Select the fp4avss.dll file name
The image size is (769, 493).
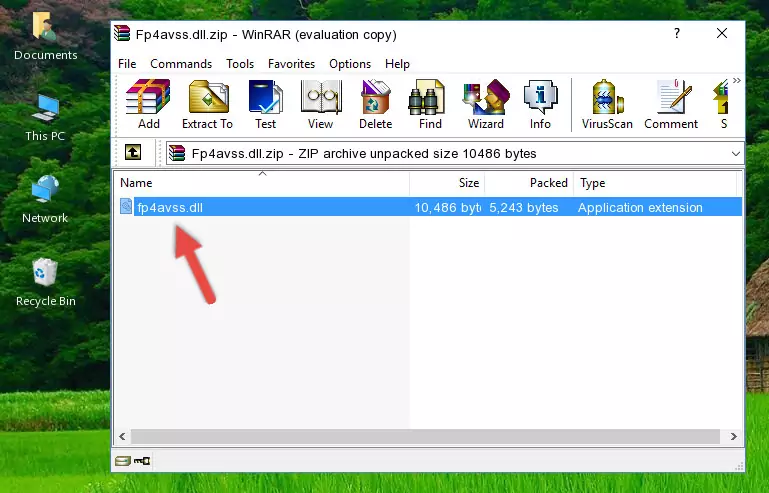[x=170, y=208]
